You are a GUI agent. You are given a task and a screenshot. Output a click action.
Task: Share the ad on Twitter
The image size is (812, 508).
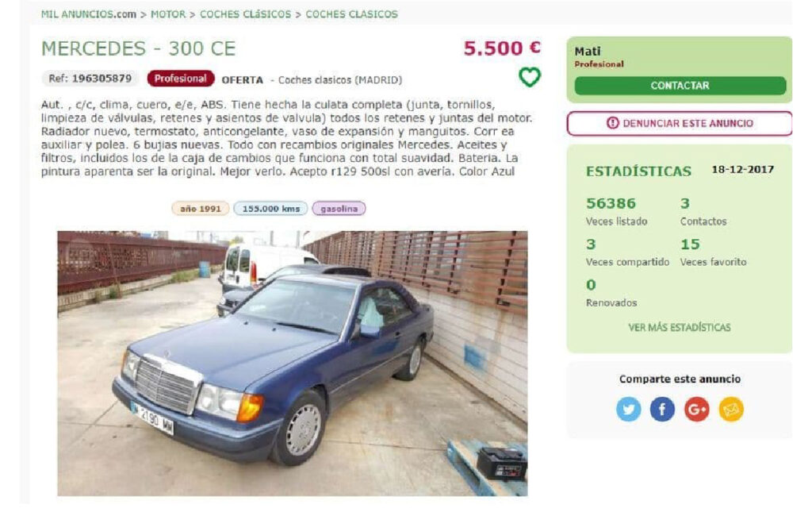click(628, 409)
